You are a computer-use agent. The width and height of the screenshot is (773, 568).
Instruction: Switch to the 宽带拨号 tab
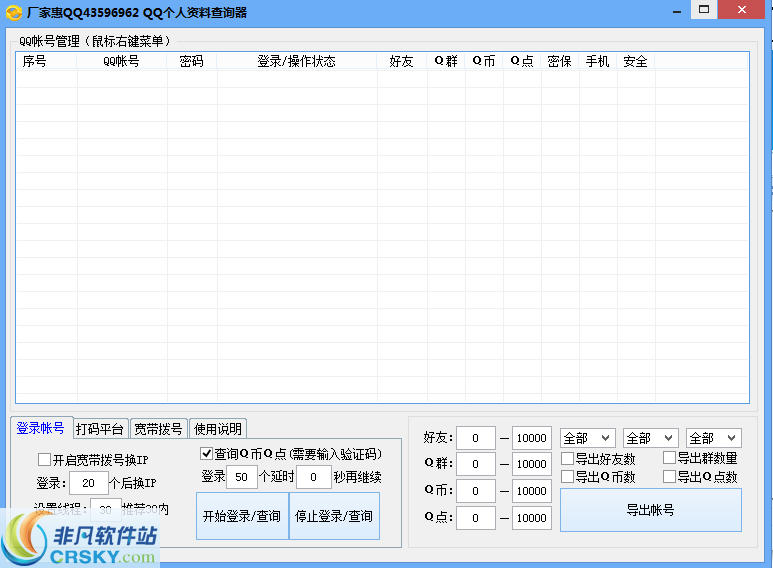[158, 429]
